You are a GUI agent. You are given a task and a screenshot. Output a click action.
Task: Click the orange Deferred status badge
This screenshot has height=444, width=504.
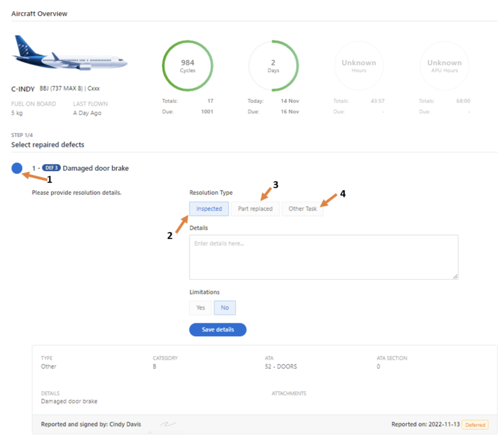coord(475,425)
